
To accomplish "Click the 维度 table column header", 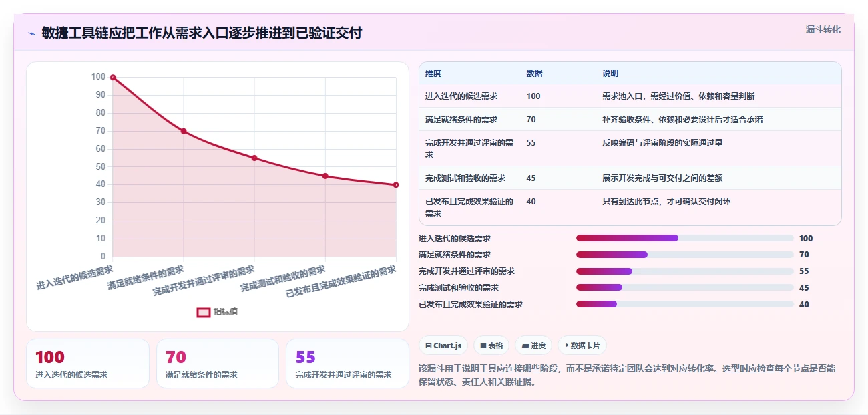I will click(433, 74).
